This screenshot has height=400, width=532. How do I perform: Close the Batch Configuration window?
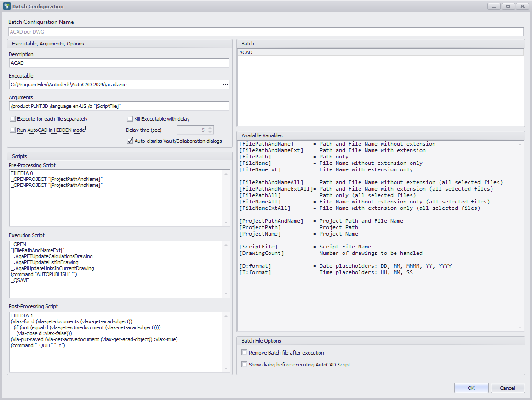coord(522,6)
